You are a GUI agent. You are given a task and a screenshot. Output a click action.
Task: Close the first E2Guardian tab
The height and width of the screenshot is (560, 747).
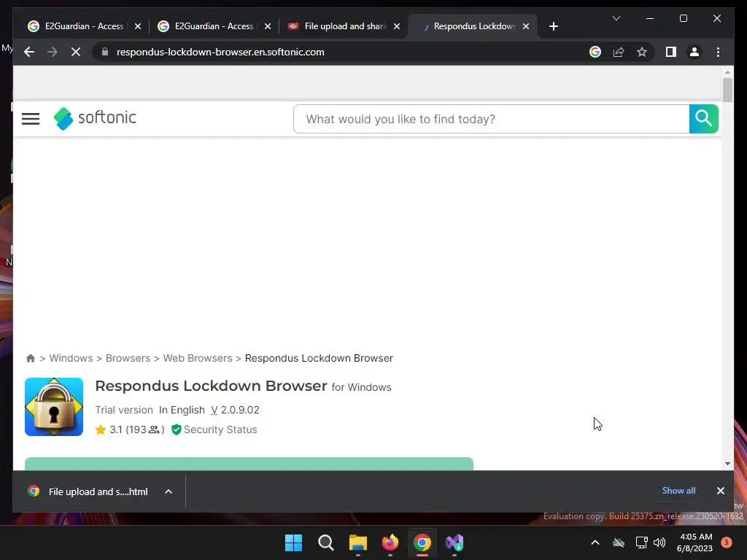(x=138, y=26)
